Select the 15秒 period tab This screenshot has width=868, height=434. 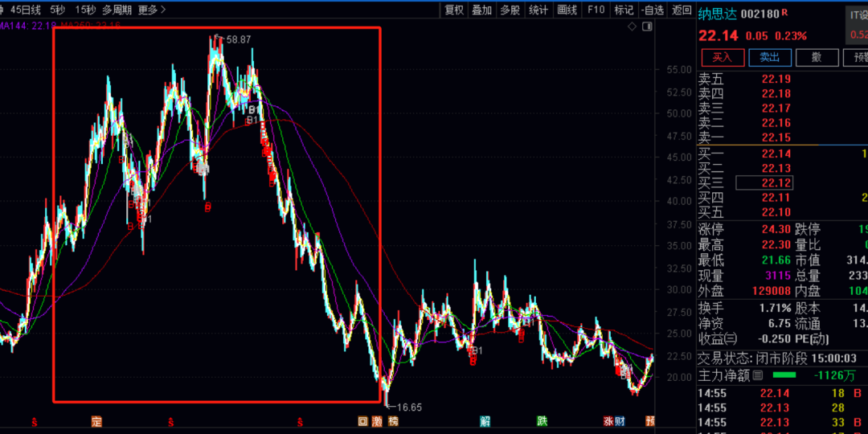[x=84, y=10]
